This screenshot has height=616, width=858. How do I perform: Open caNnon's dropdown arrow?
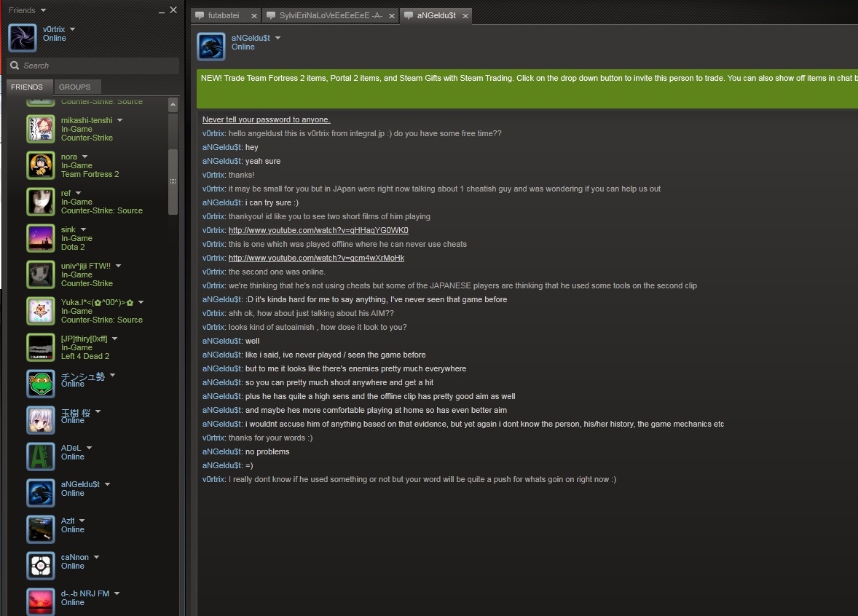tap(96, 557)
